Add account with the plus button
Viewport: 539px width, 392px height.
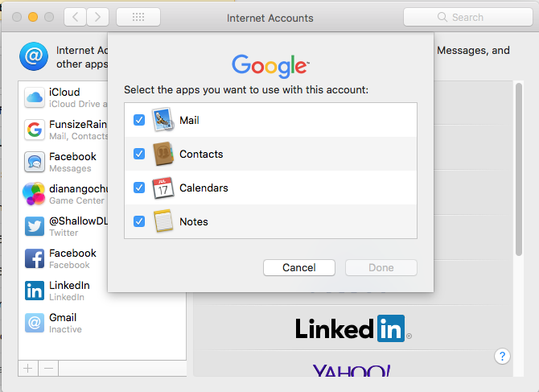point(28,369)
